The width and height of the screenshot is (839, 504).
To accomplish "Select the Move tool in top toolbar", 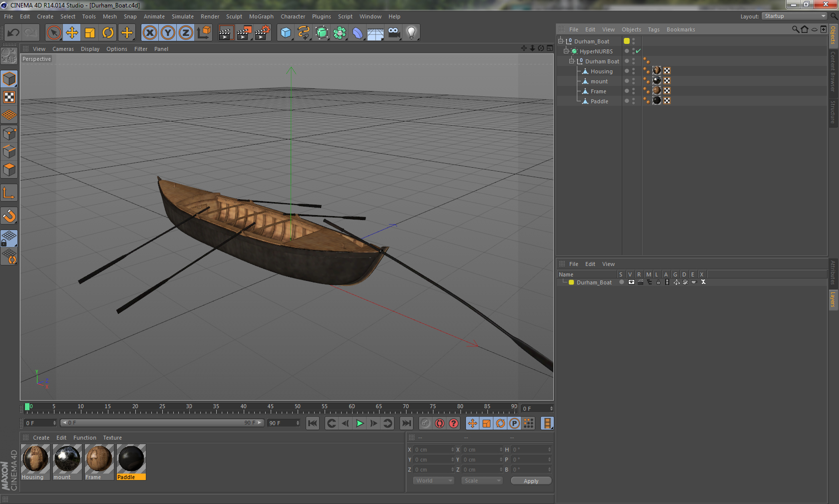I will [x=72, y=33].
